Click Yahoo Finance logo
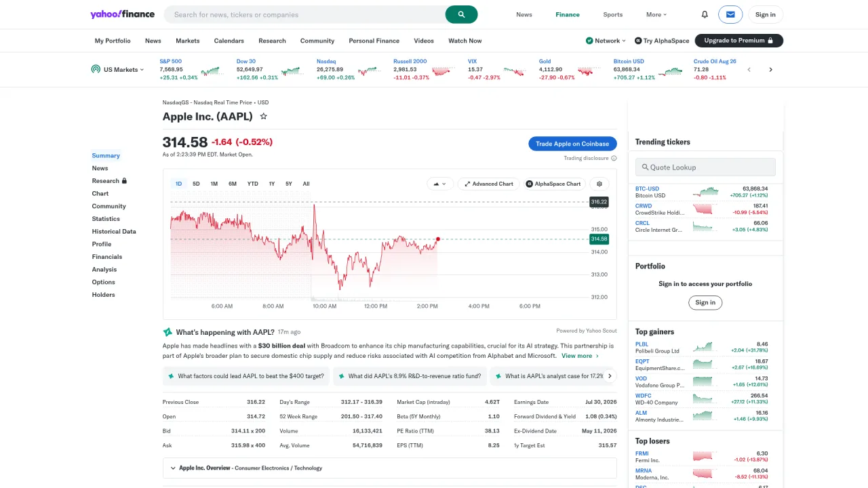Viewport: 868px width, 488px height. [122, 14]
